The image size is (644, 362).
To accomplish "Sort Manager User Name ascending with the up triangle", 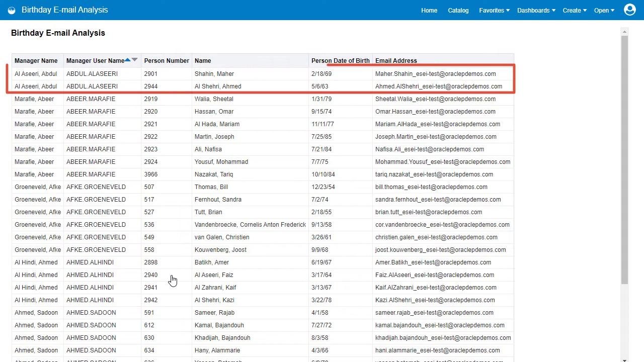I will (x=128, y=60).
